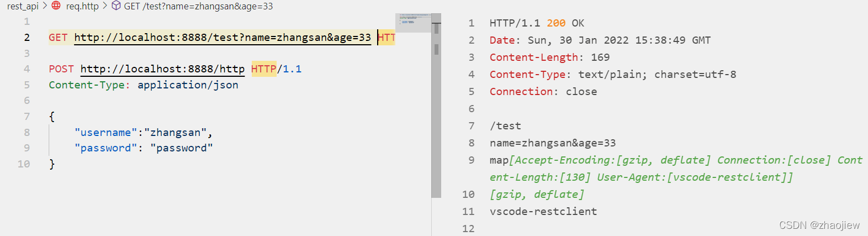Click [gzip, deflate] response line 10

pos(537,195)
